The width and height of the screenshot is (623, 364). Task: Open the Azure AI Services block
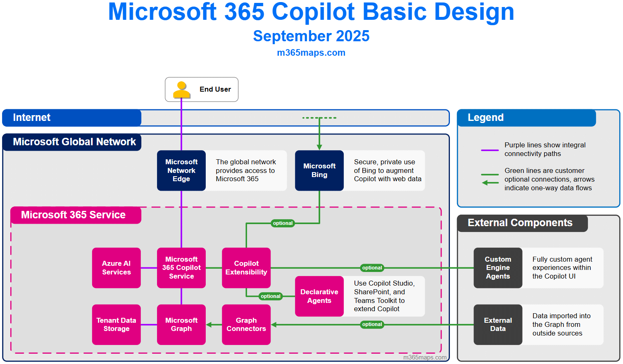117,268
